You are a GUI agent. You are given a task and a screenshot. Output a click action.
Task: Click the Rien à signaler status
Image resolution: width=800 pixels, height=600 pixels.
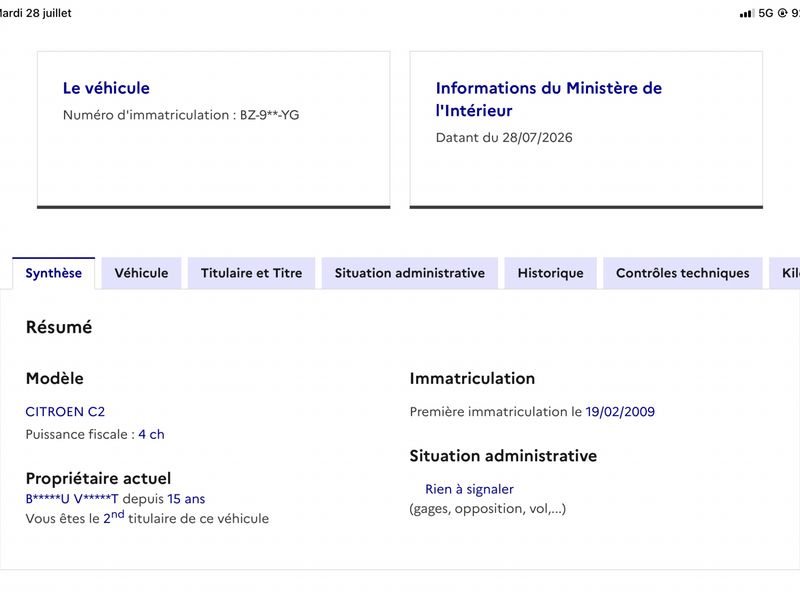(469, 489)
